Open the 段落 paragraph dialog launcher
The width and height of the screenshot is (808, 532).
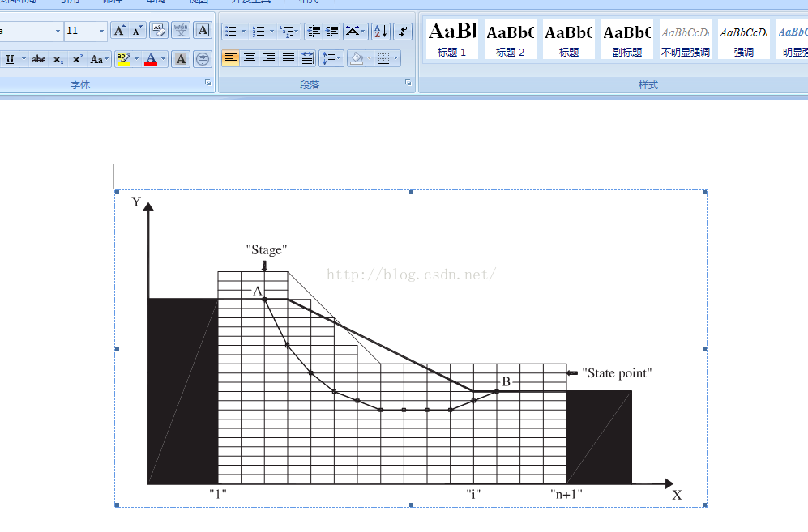(408, 83)
